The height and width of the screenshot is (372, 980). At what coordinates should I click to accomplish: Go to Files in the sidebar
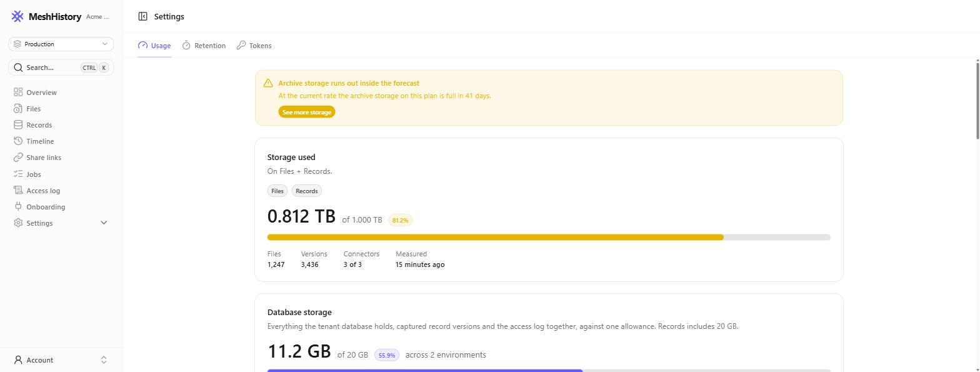click(x=33, y=109)
